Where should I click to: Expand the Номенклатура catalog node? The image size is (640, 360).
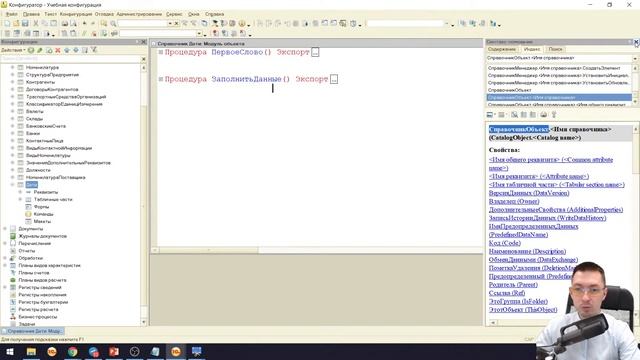[13, 67]
